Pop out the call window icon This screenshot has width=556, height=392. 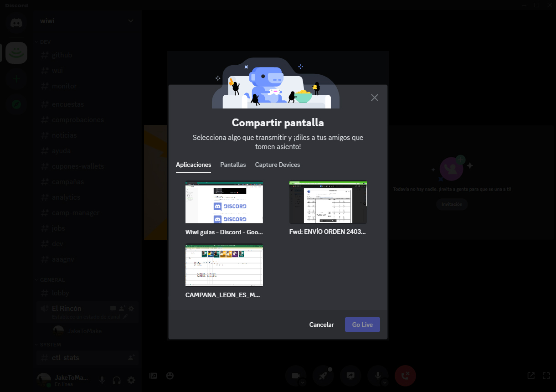click(x=531, y=376)
